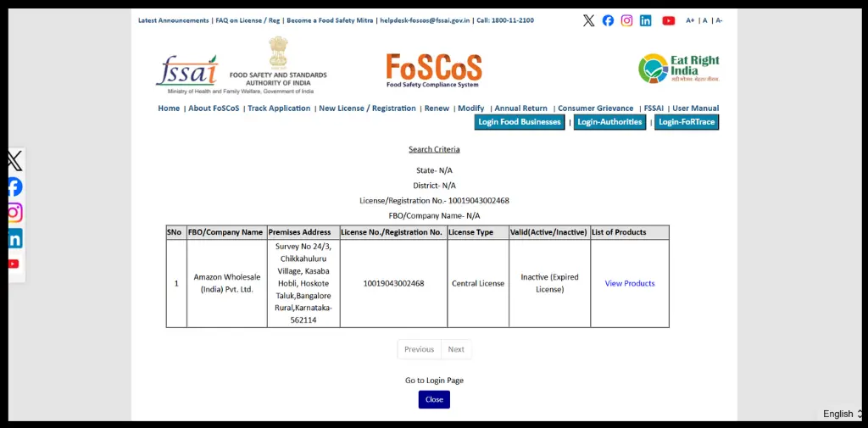868x428 pixels.
Task: Increase font size with A+
Action: tap(690, 20)
